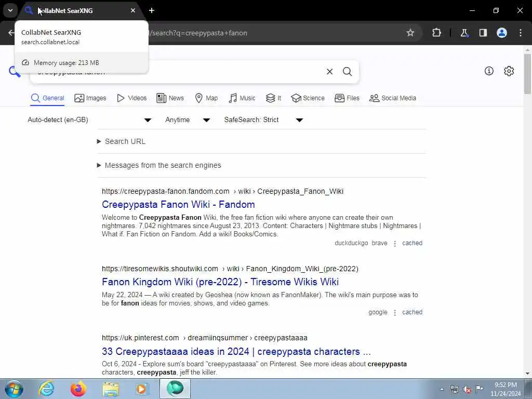Open Windows Media Player from taskbar

(142, 389)
